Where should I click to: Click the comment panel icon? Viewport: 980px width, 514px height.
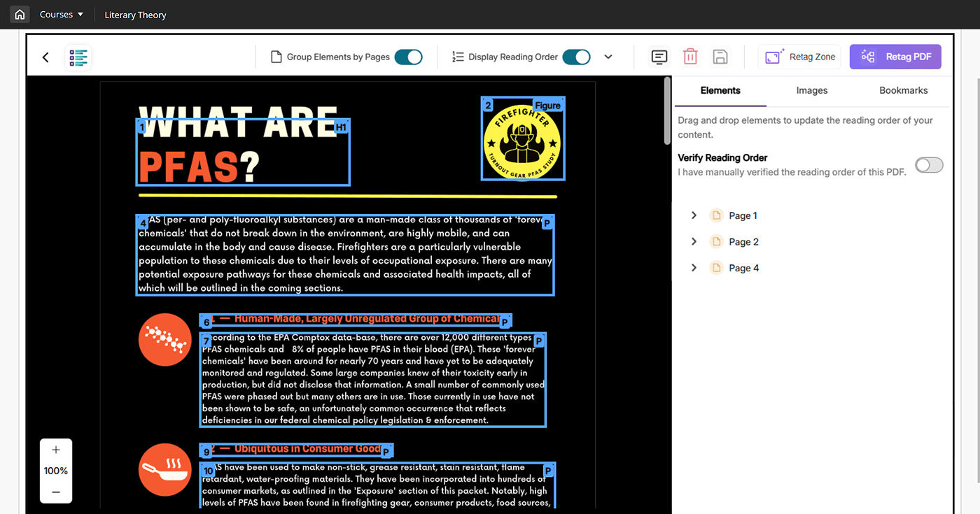(659, 57)
